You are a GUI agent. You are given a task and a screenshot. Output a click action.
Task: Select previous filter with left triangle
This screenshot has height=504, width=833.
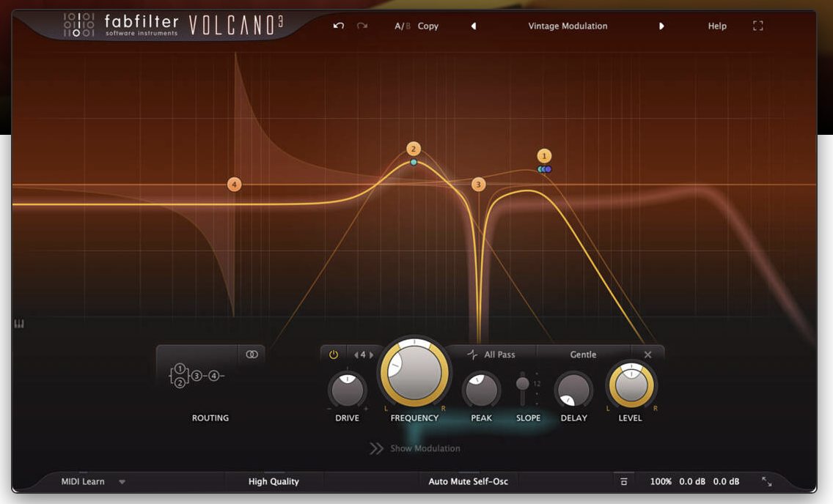pyautogui.click(x=356, y=355)
